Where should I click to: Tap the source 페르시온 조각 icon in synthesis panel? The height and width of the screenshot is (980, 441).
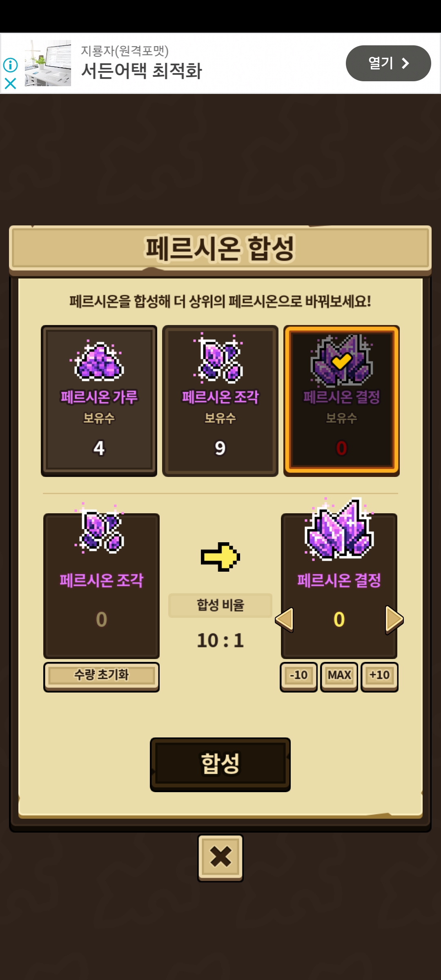100,529
